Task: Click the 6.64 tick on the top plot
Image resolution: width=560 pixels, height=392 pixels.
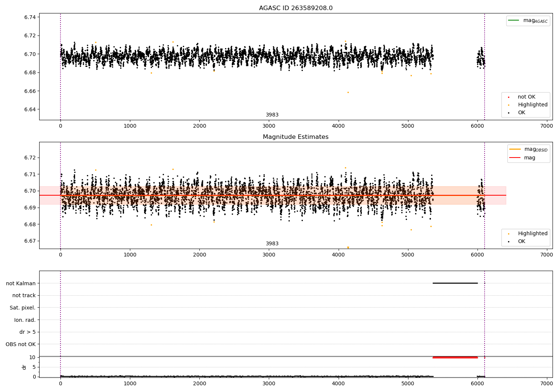Action: (30, 109)
